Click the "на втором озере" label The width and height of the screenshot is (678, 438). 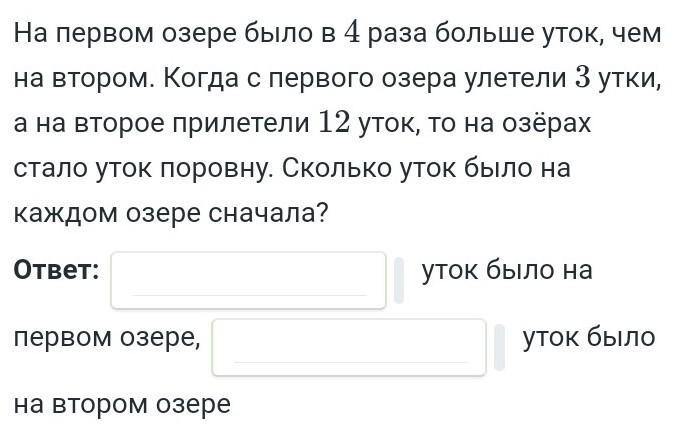122,404
